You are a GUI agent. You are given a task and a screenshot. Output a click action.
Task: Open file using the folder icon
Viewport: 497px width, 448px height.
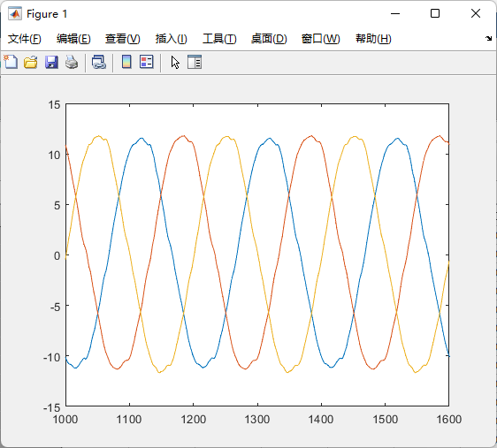click(31, 62)
